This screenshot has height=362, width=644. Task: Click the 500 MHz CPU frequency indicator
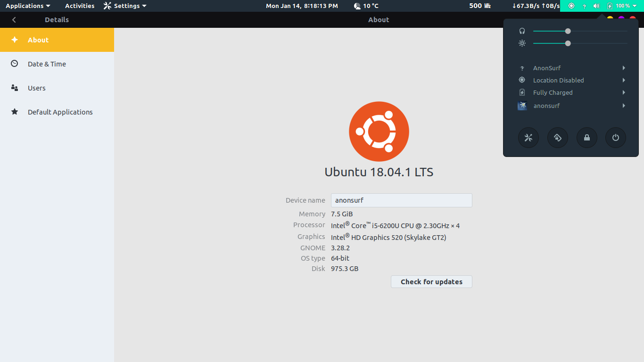[x=480, y=6]
